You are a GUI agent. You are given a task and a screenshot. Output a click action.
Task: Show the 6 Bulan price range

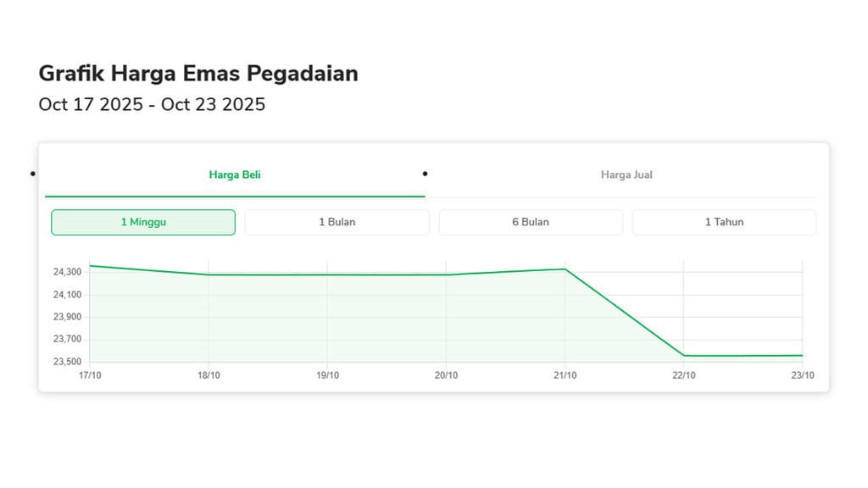coord(531,222)
